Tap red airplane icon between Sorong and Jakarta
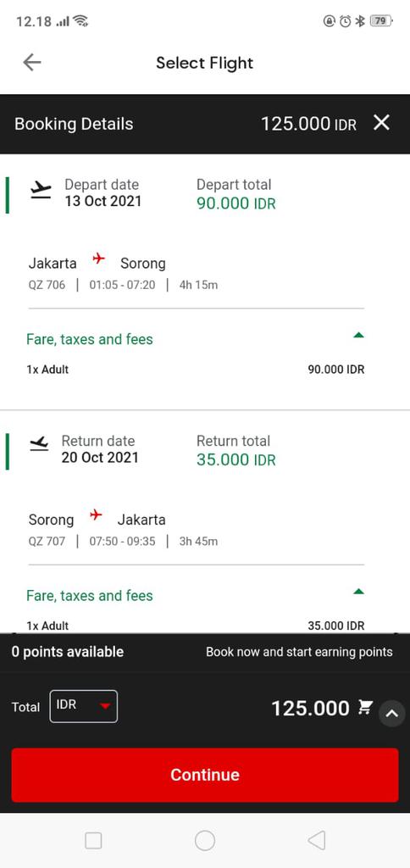 coord(97,515)
